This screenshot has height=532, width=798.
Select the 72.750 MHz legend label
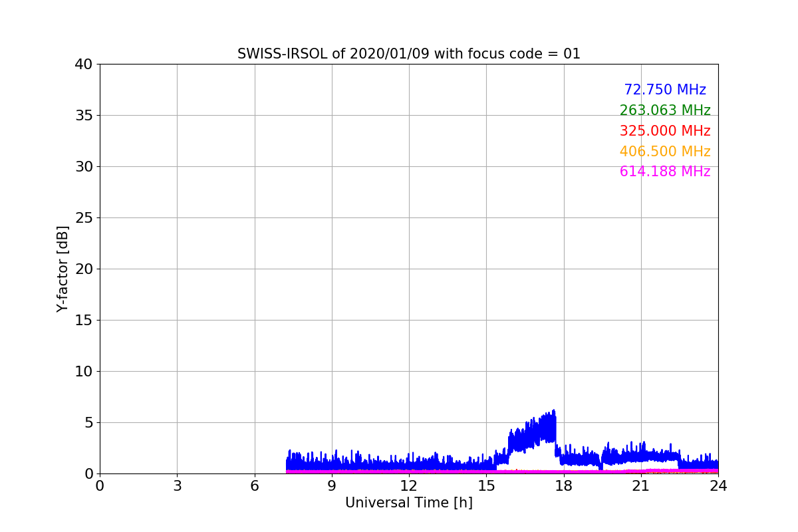pyautogui.click(x=665, y=90)
